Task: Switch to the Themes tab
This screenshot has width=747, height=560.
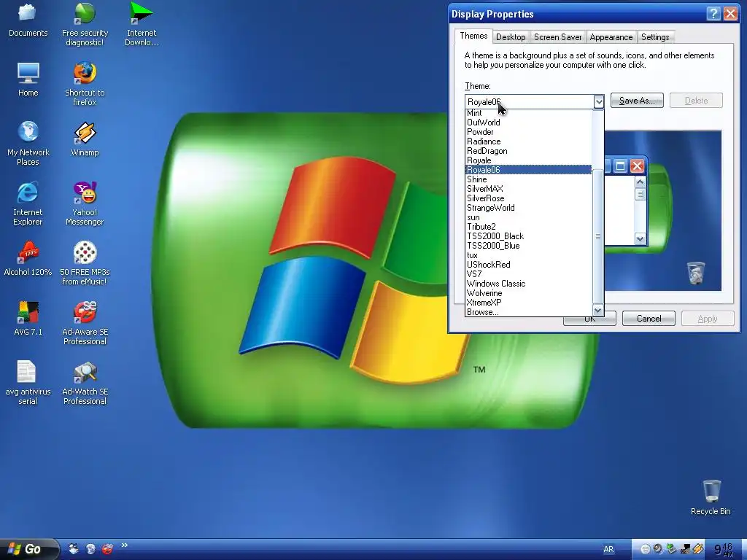Action: tap(473, 36)
